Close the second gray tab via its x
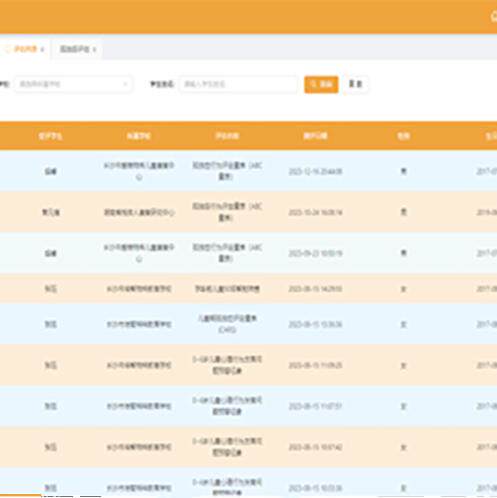Viewport: 497px width, 498px height. coord(94,50)
